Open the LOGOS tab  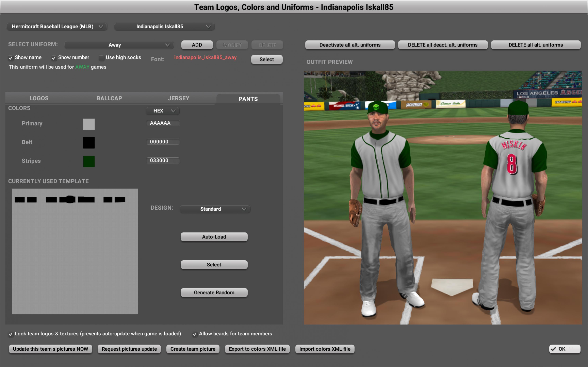(39, 98)
